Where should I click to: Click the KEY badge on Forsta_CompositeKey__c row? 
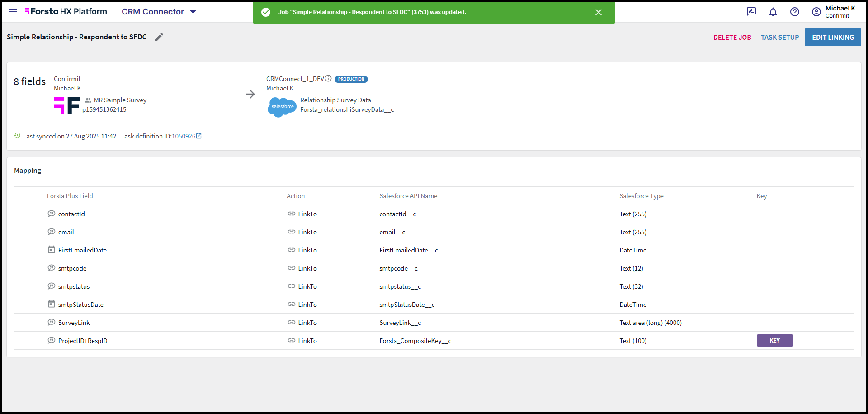[x=774, y=341]
